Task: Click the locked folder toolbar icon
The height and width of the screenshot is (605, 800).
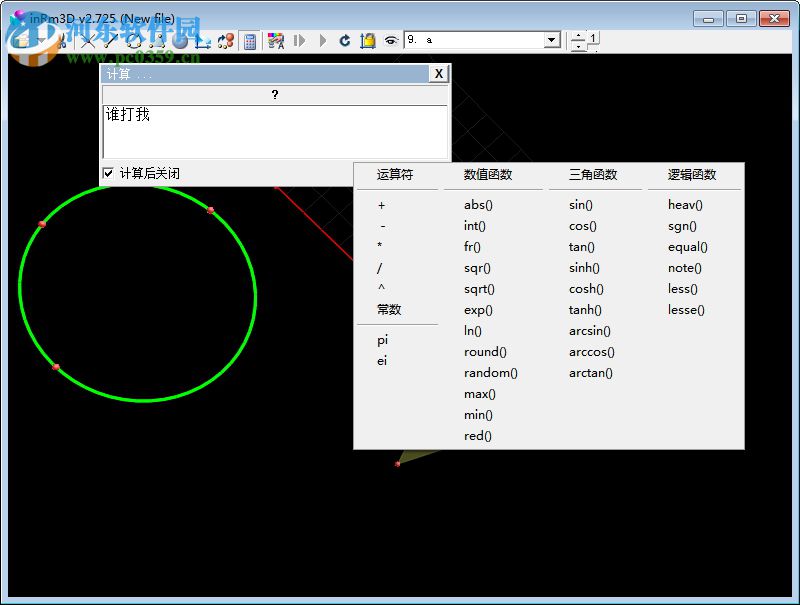Action: pos(368,41)
